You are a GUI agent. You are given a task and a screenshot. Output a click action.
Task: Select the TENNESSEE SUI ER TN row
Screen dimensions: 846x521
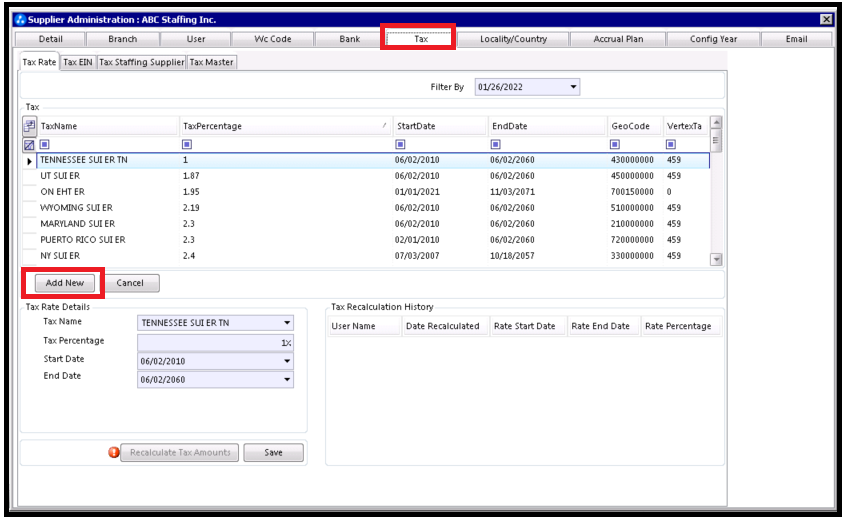pyautogui.click(x=373, y=160)
